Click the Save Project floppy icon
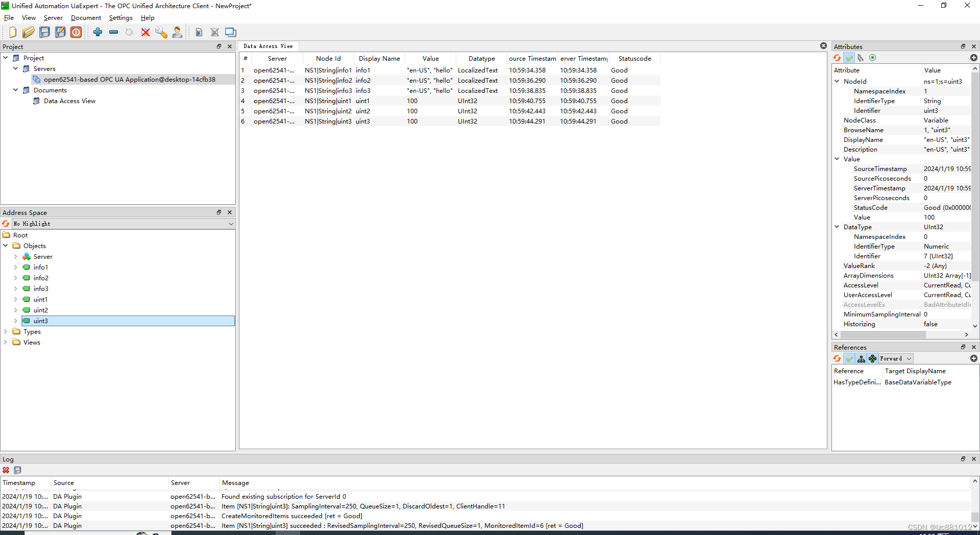980x535 pixels. 44,32
